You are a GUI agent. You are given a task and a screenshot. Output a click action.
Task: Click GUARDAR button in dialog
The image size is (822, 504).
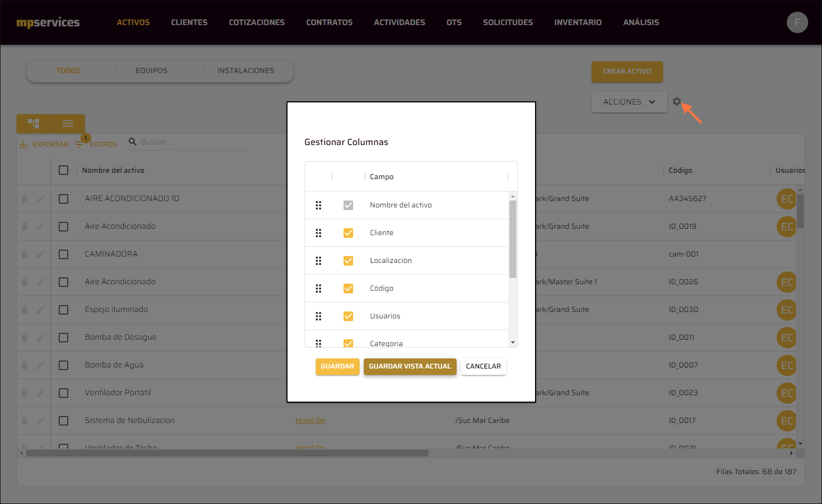coord(337,366)
